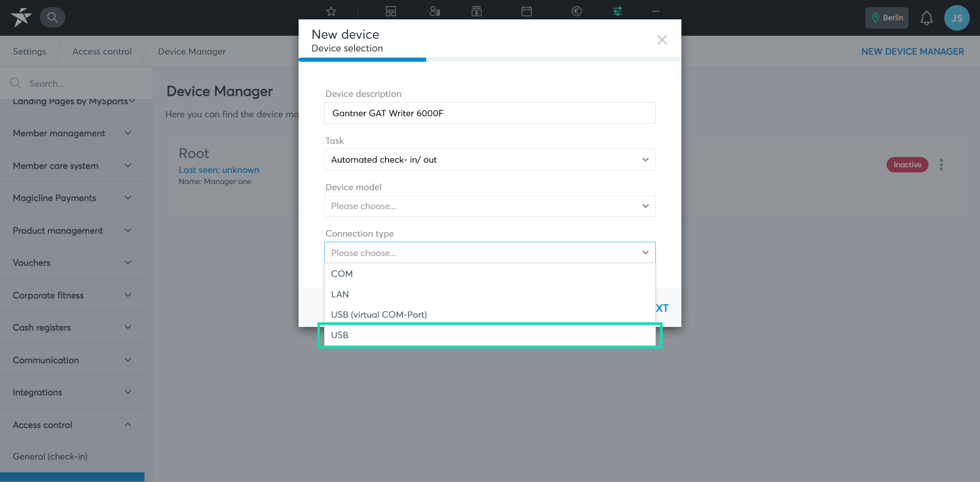Open the notifications bell
980x482 pixels.
click(x=926, y=18)
